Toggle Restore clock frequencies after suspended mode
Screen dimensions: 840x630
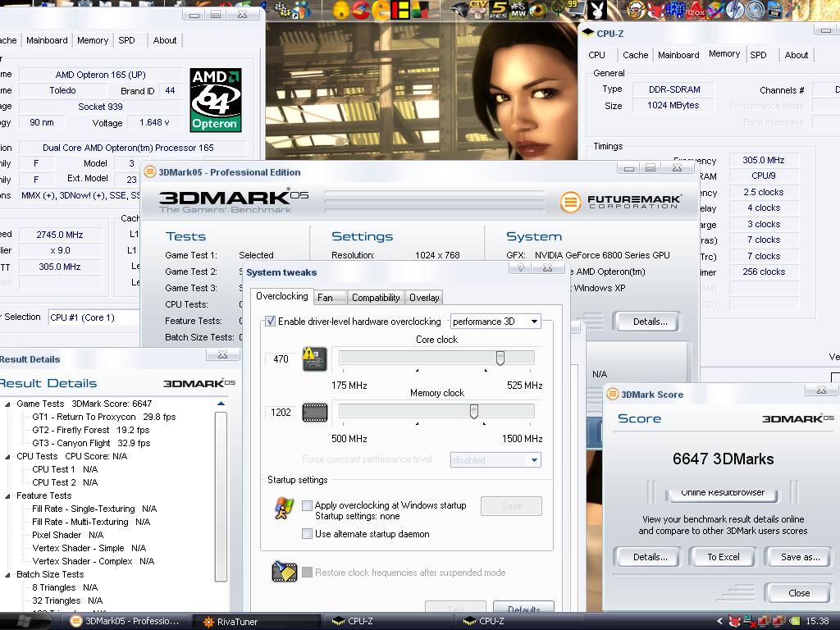[307, 572]
